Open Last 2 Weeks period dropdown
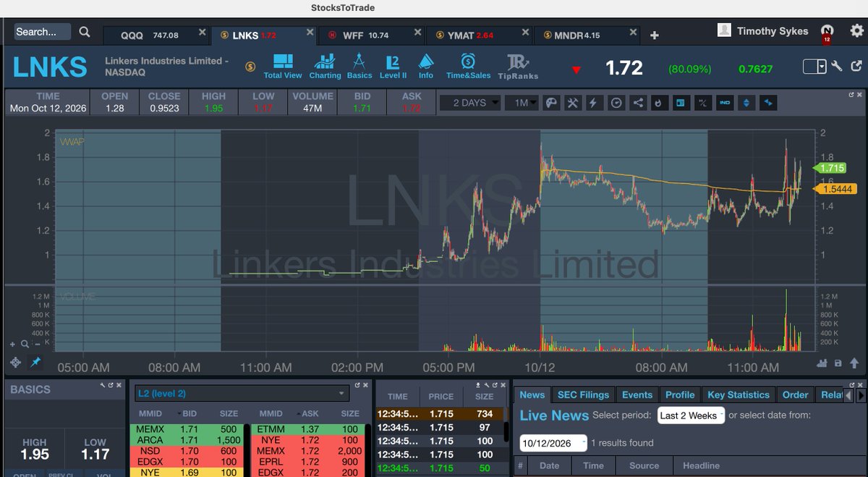868x477 pixels. coord(691,415)
